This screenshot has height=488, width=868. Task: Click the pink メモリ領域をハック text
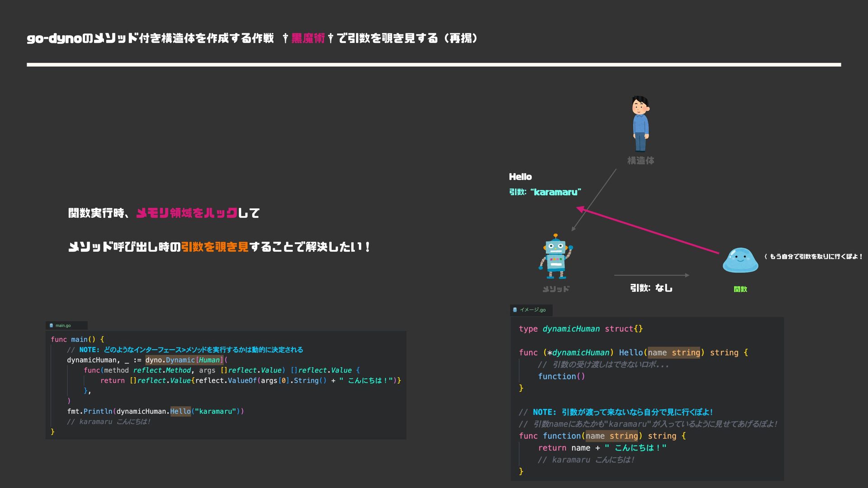point(187,213)
